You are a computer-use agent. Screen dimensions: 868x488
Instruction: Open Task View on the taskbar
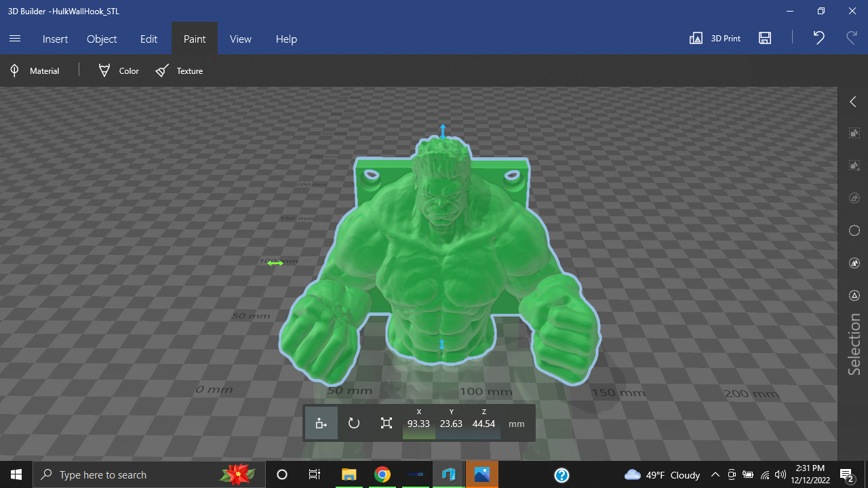pos(315,474)
